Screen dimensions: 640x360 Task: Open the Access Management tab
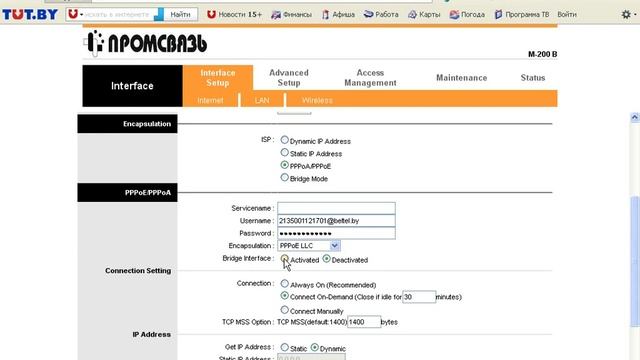tap(370, 78)
